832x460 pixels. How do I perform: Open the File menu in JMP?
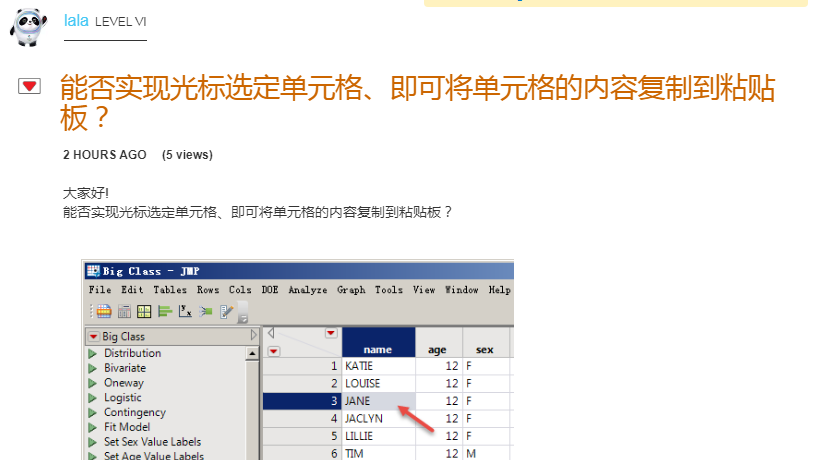100,290
